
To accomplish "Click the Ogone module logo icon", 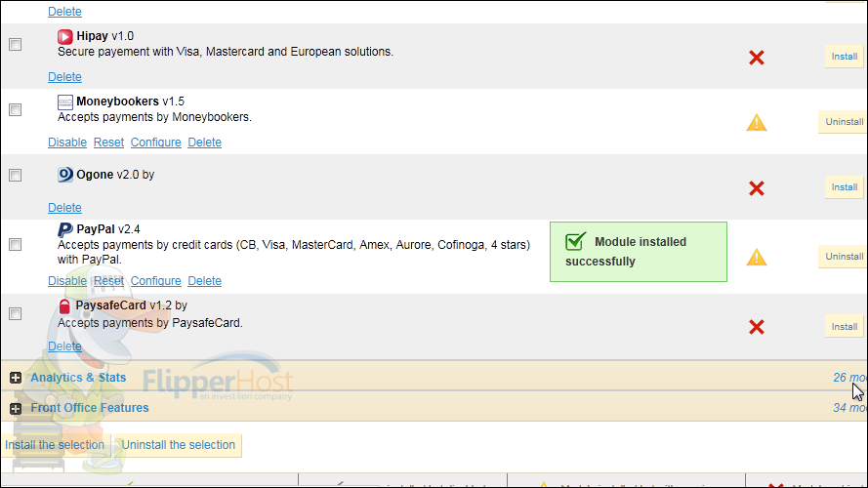I will 64,175.
